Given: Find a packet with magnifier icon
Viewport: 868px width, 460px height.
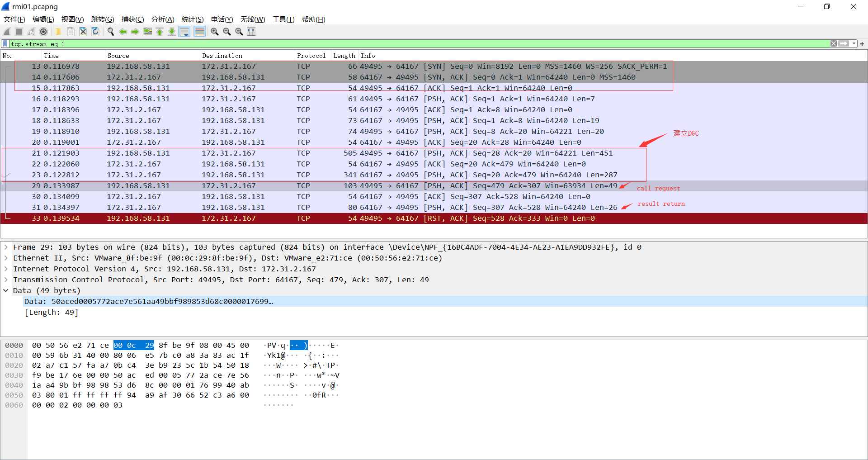Looking at the screenshot, I should pos(110,32).
